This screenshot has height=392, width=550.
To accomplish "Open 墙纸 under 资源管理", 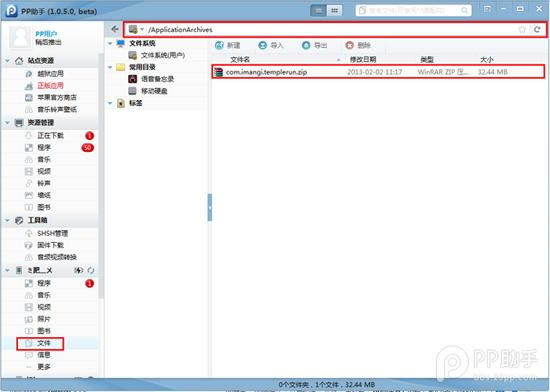I will pyautogui.click(x=44, y=195).
